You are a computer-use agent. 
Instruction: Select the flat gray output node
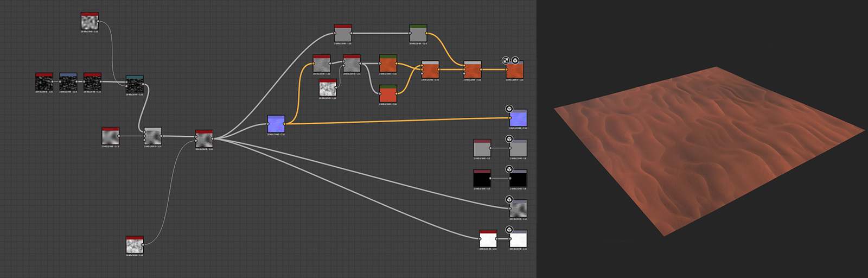tap(518, 148)
